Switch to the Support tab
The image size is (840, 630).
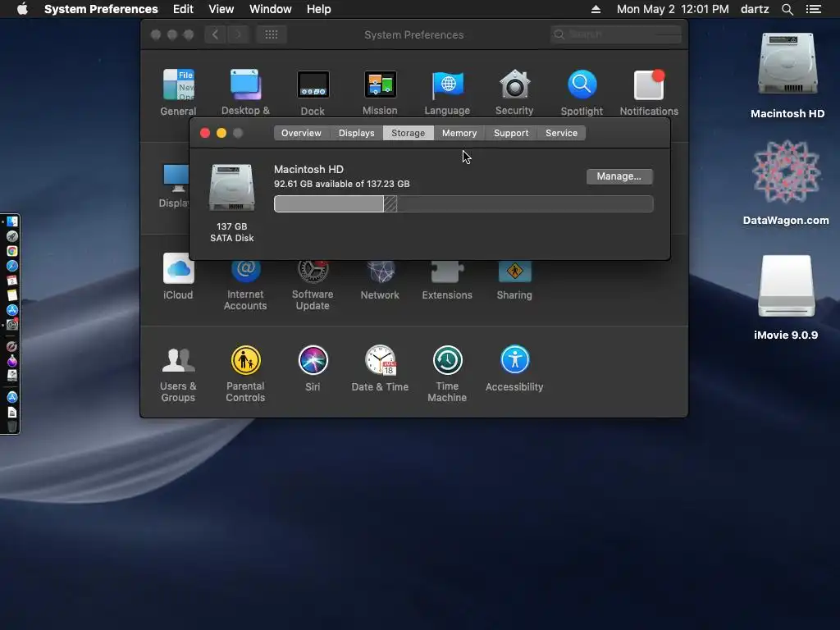click(511, 133)
